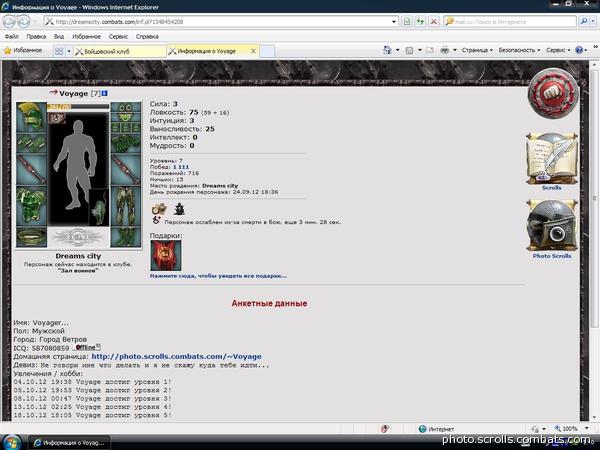Click the green boots equipment slot

[126, 237]
